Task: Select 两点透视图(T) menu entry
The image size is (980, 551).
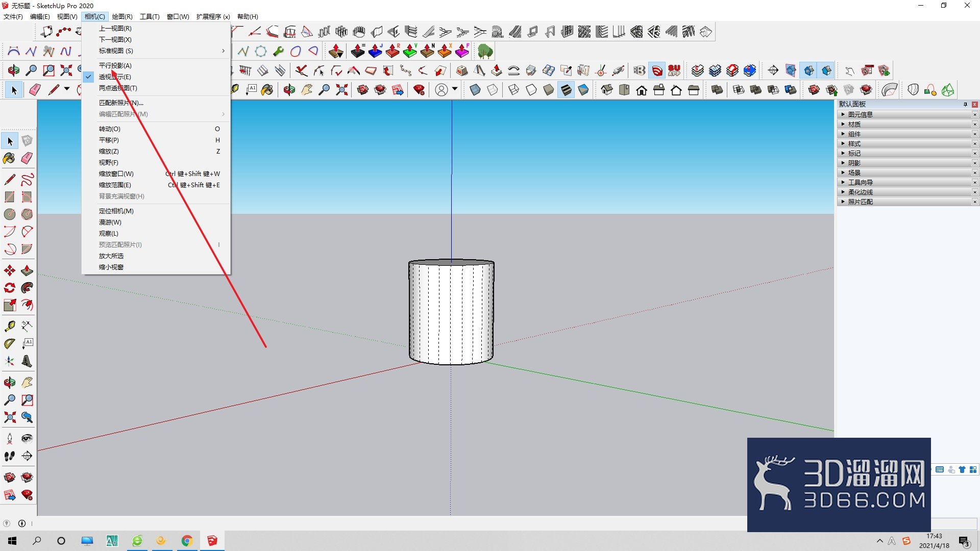Action: [x=156, y=88]
